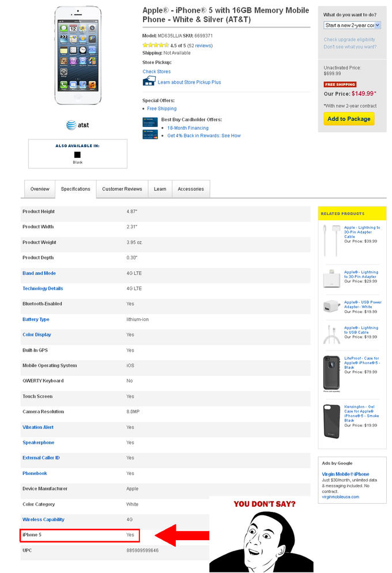Open Apple Lightning to 30-Pin Adapter Cable link
Screen dimensions: 392x573
tap(362, 232)
